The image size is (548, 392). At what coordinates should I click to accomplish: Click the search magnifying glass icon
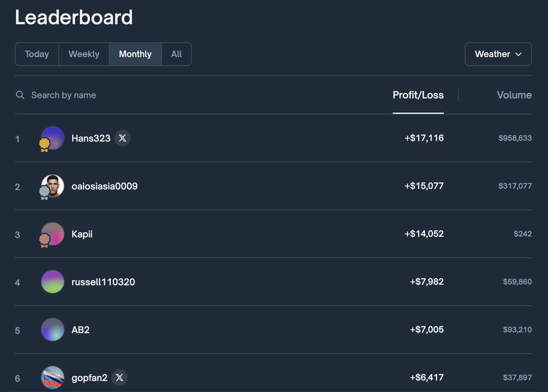20,95
